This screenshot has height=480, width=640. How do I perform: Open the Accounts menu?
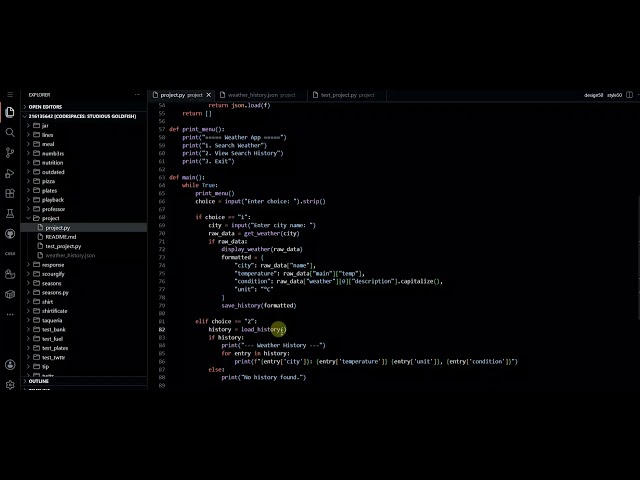point(10,364)
